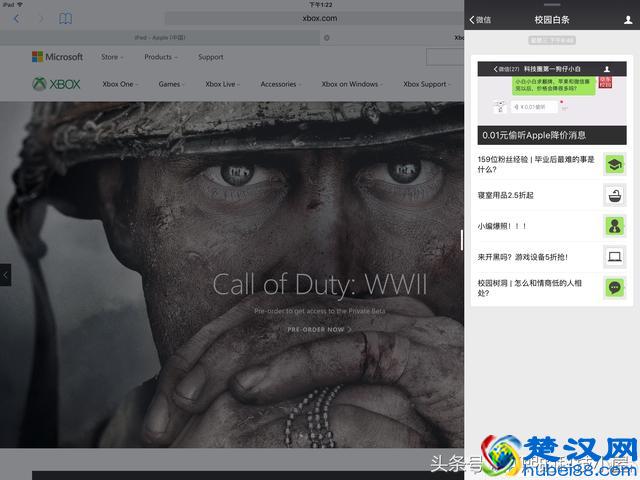Image resolution: width=640 pixels, height=480 pixels.
Task: Open the account profile icon in WeChat header
Action: [627, 19]
